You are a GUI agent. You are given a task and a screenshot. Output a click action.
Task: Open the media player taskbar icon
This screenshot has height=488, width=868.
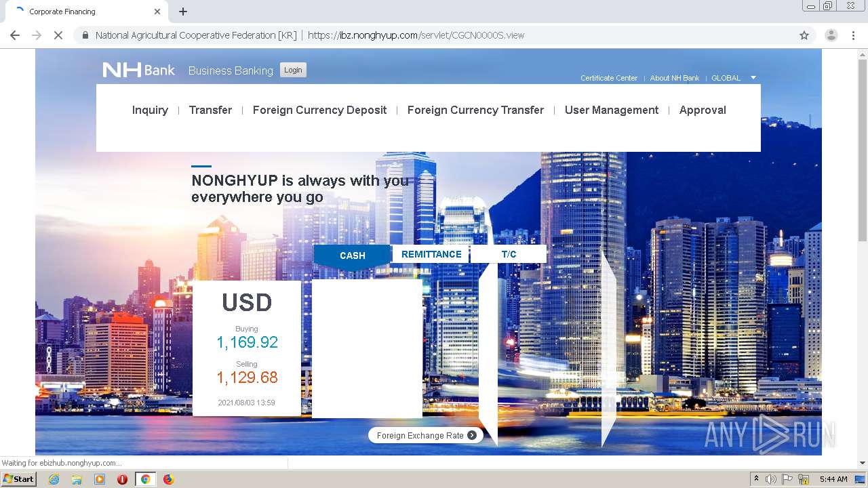click(x=100, y=479)
